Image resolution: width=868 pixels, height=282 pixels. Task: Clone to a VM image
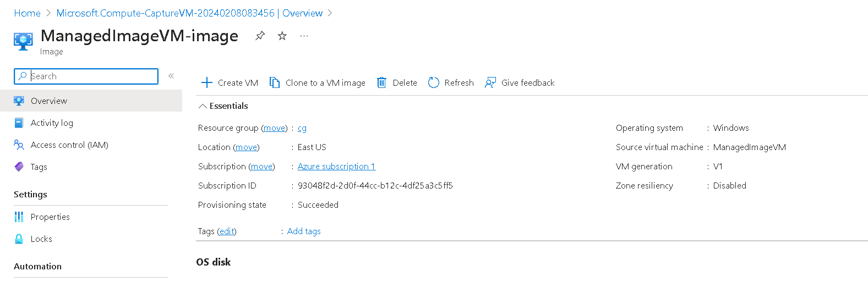[x=318, y=82]
